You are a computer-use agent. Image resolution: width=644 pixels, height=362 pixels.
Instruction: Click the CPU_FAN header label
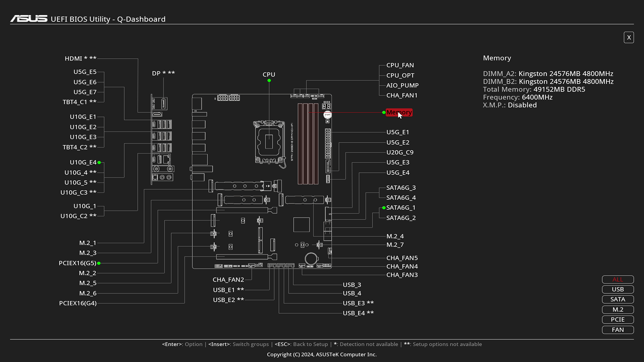click(400, 65)
